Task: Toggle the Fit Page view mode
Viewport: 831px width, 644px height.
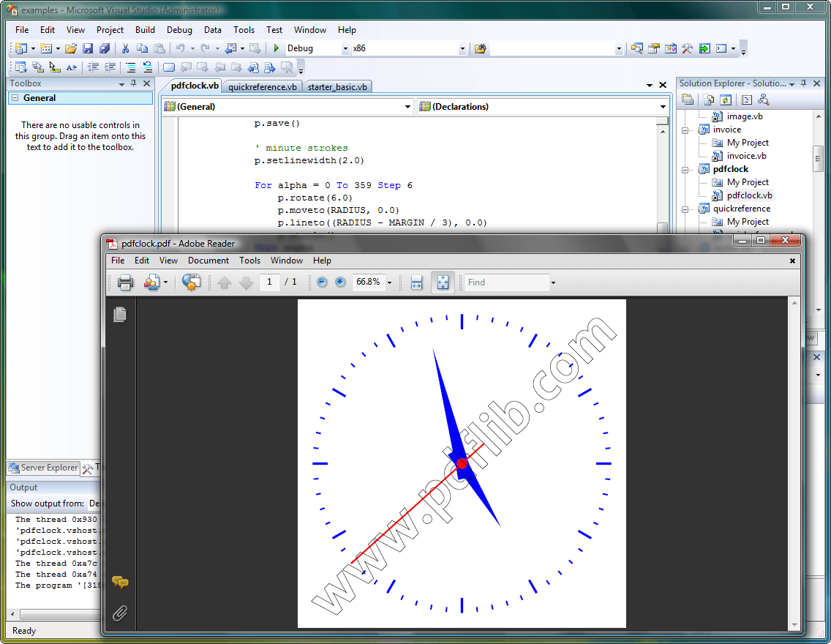Action: click(443, 282)
